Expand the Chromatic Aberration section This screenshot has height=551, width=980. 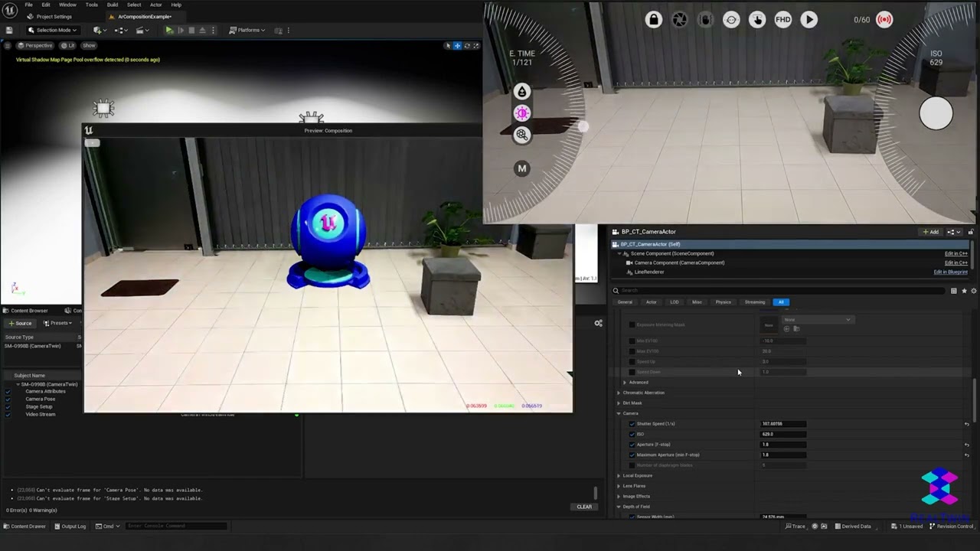pyautogui.click(x=619, y=393)
